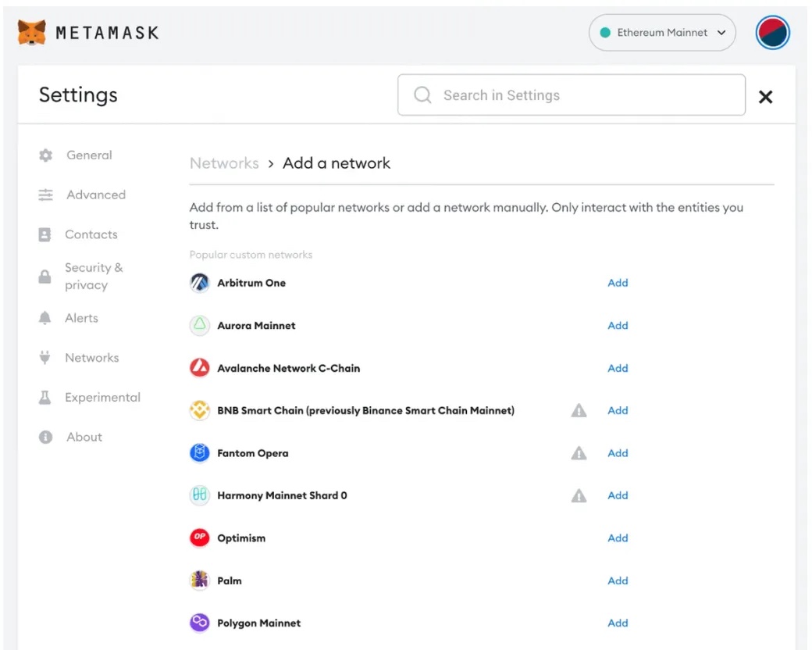Click the Search in Settings field
This screenshot has width=812, height=650.
(x=571, y=95)
